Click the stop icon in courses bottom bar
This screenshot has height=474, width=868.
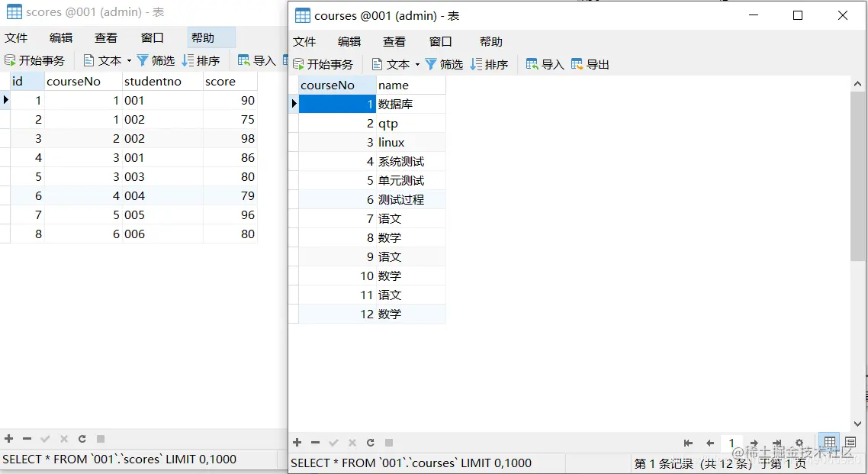[x=389, y=443]
